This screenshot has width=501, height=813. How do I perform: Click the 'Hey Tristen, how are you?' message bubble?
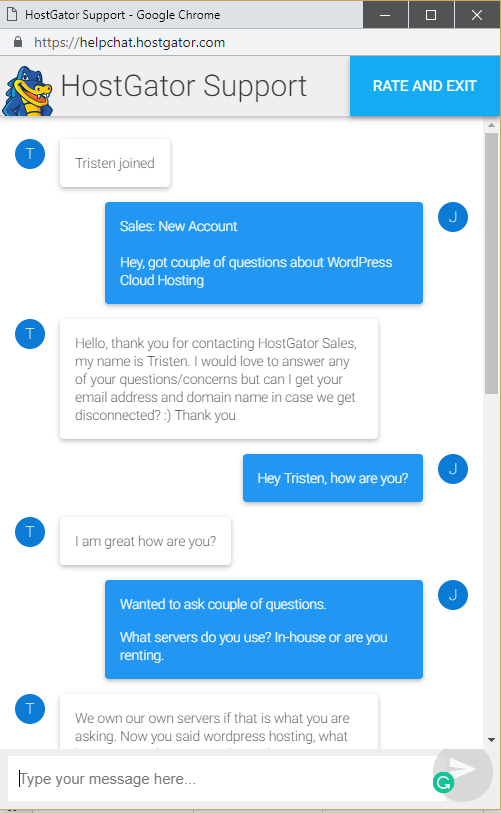(x=333, y=478)
